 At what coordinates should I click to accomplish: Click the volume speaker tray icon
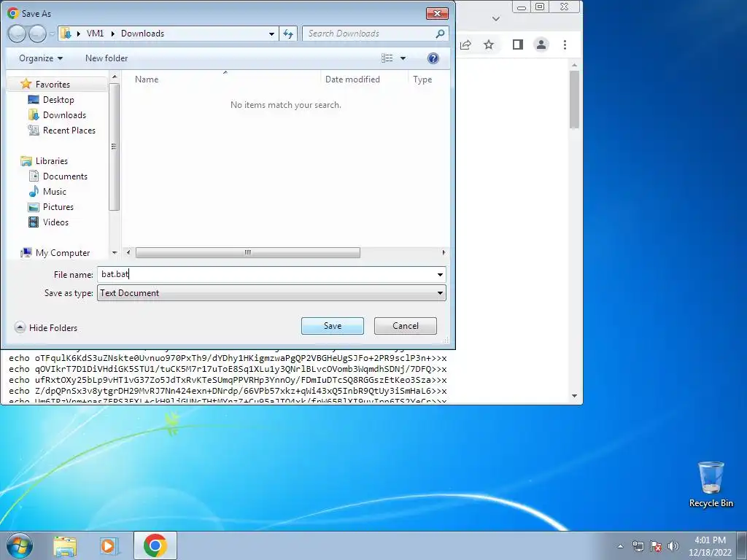[x=673, y=546]
